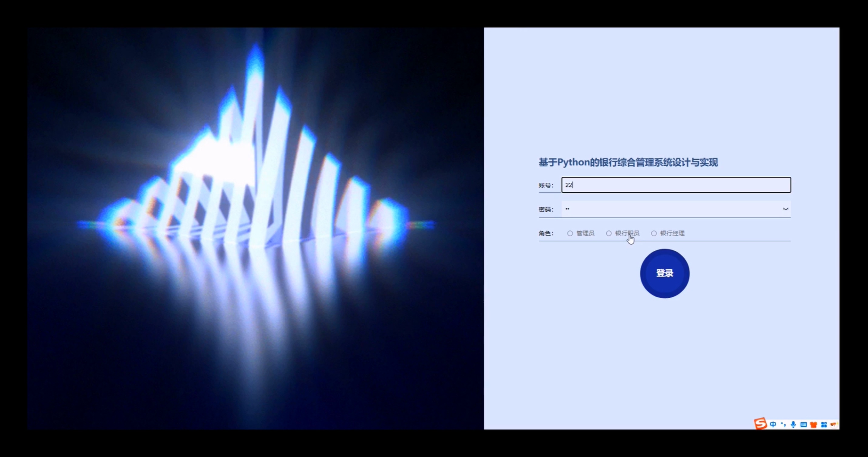Choose the 银行经理 role radio button
The width and height of the screenshot is (868, 457).
tap(654, 233)
